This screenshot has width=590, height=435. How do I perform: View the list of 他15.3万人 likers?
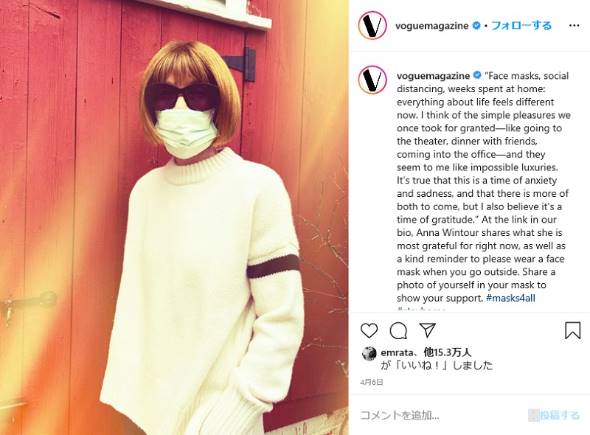(x=448, y=352)
